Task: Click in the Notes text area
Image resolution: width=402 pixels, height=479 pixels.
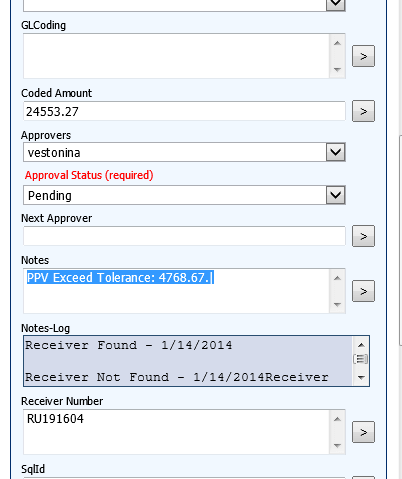Action: 176,291
